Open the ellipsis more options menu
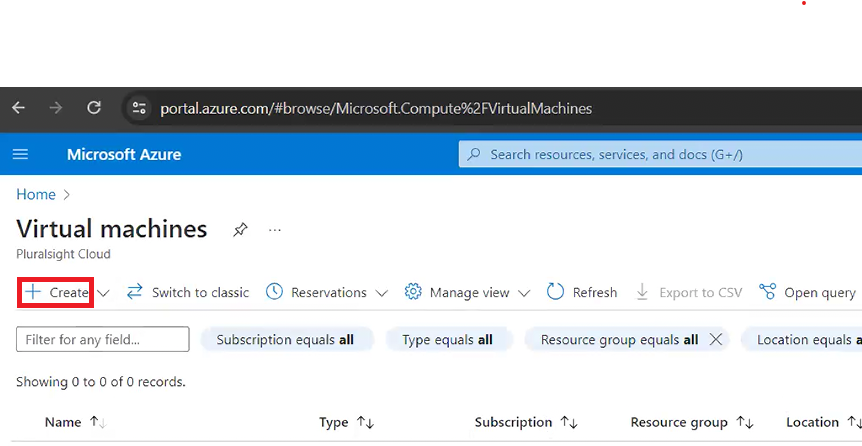862x446 pixels. pyautogui.click(x=275, y=230)
